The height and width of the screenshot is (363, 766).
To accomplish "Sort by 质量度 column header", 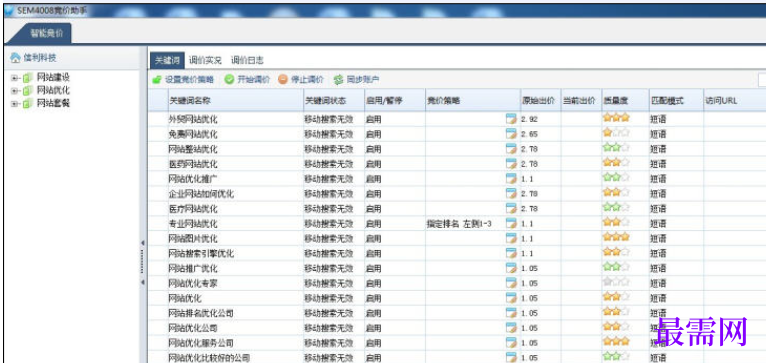I will [x=625, y=101].
